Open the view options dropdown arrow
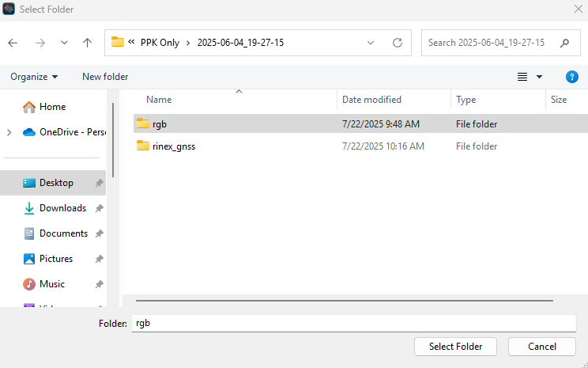588x368 pixels. (540, 77)
